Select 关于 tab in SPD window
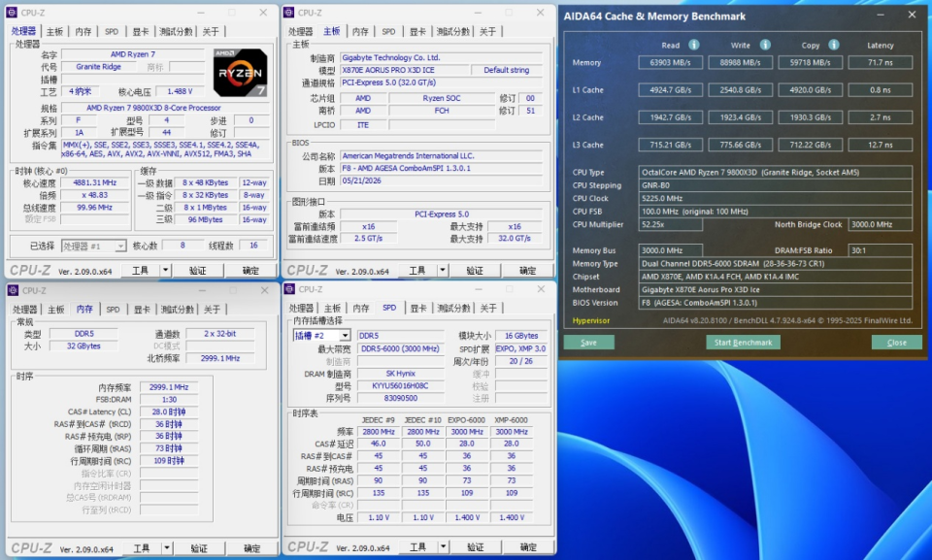The height and width of the screenshot is (560, 932). click(488, 308)
